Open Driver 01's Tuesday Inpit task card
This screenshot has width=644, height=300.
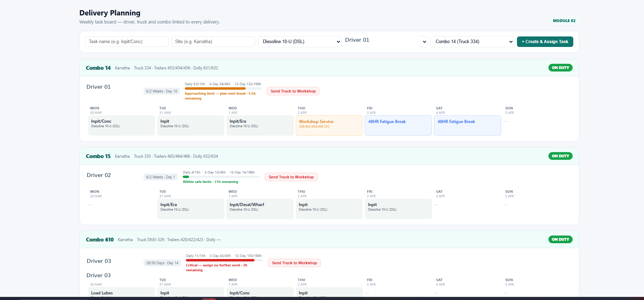coord(191,125)
